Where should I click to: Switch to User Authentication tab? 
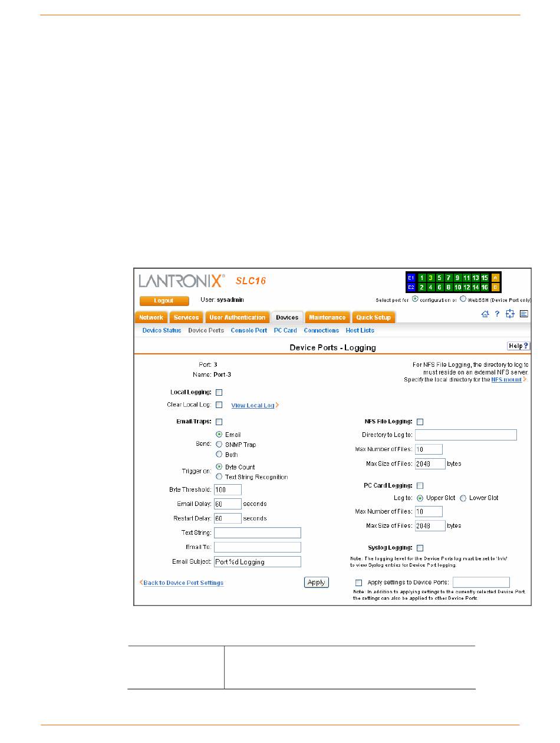click(237, 317)
